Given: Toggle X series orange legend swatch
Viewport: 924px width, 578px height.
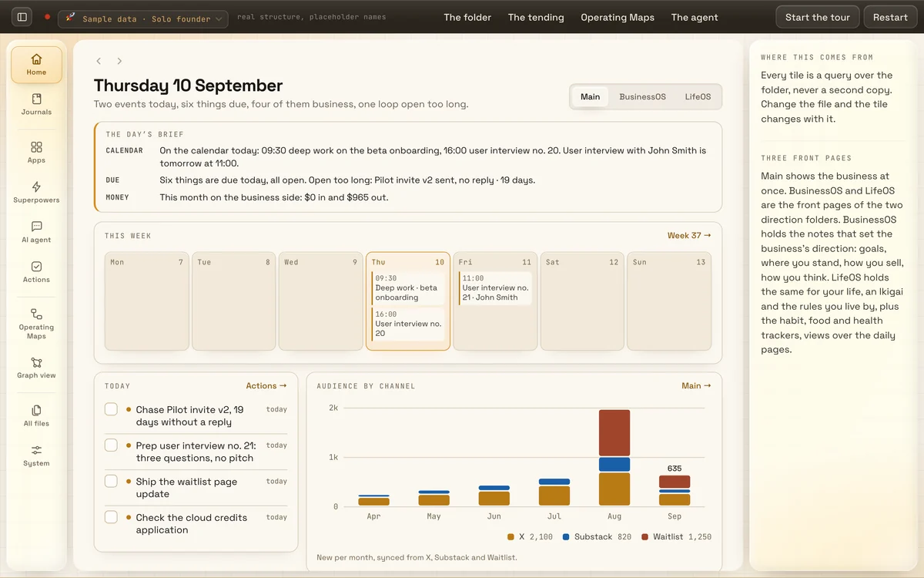Looking at the screenshot, I should (x=511, y=537).
